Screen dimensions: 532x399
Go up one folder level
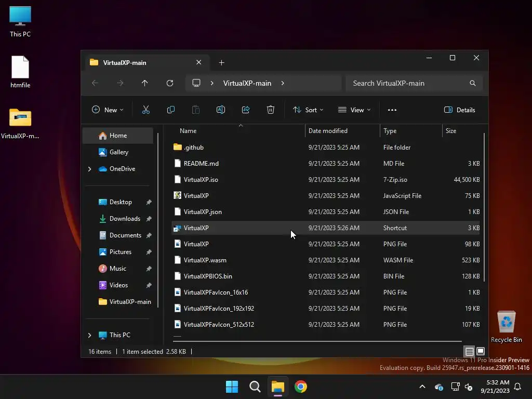point(145,83)
